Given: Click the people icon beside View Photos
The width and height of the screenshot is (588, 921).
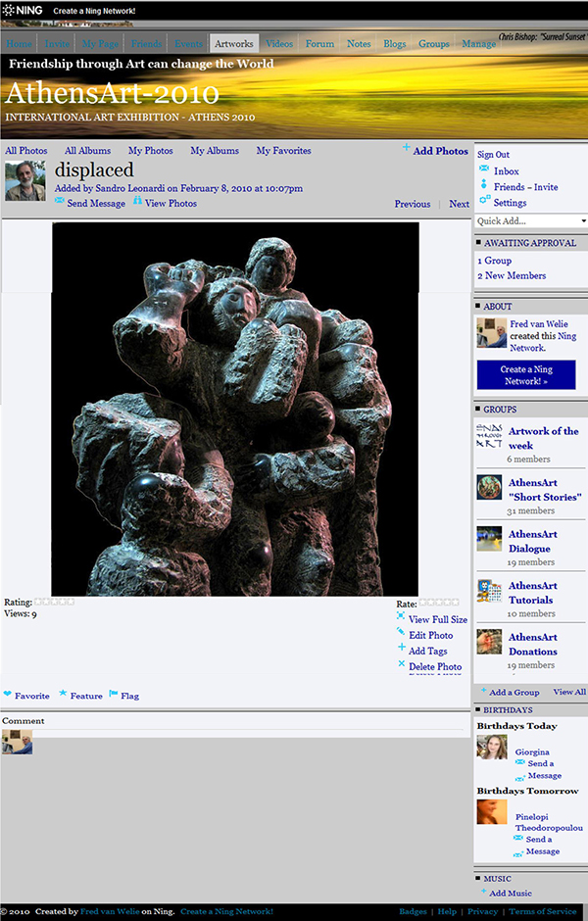Looking at the screenshot, I should pyautogui.click(x=137, y=201).
